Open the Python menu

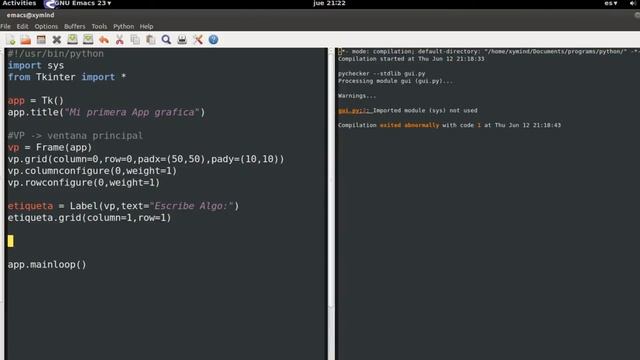tap(124, 27)
